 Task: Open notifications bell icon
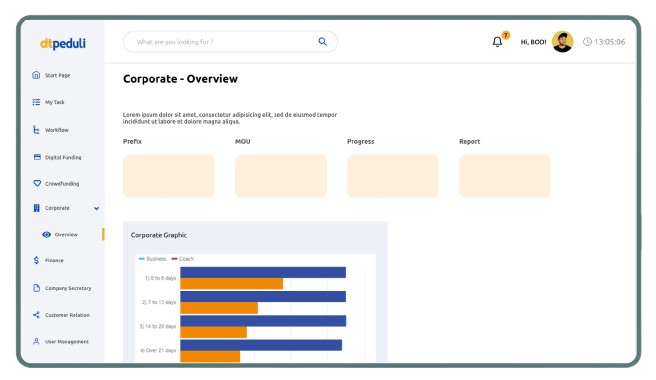coord(497,42)
